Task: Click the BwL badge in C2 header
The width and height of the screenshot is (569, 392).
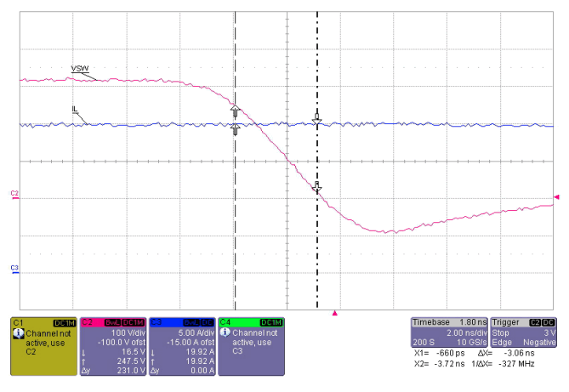Action: [x=113, y=322]
